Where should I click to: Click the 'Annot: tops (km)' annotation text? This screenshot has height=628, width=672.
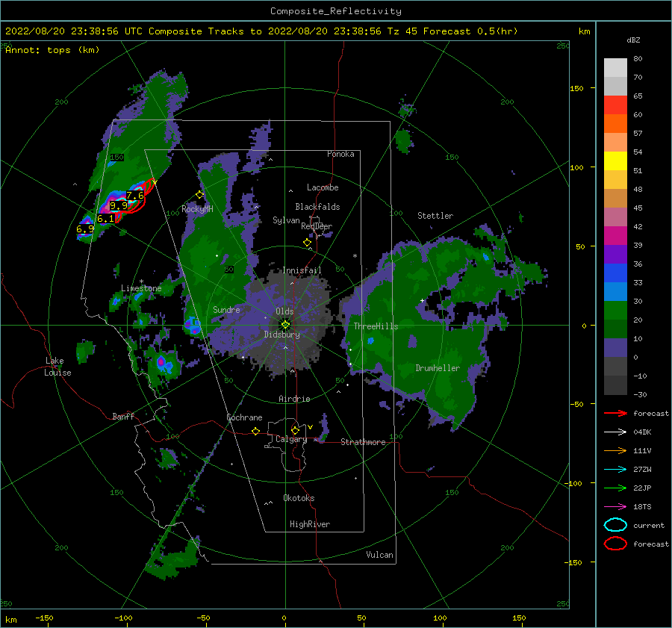click(x=52, y=50)
